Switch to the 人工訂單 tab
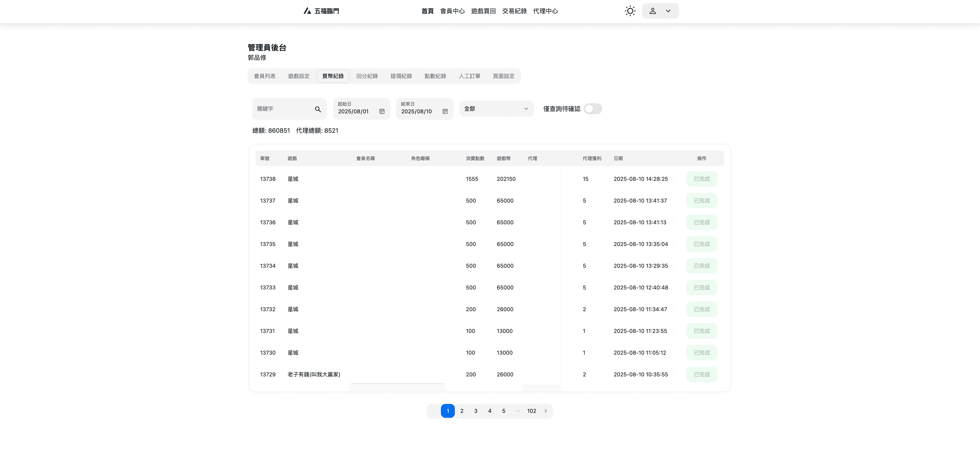980x466 pixels. 470,76
